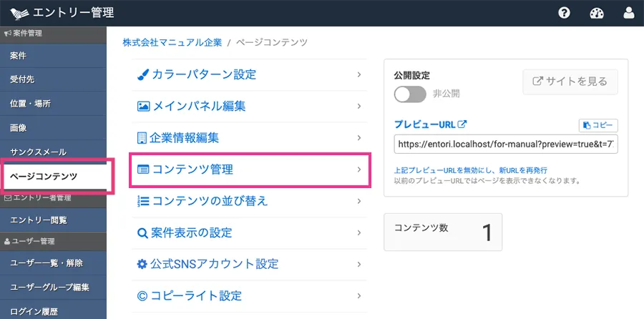
Task: Click the user profile icon
Action: pyautogui.click(x=629, y=13)
